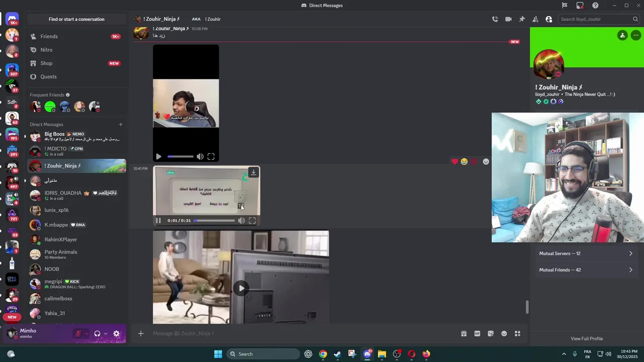Open the profile more-options menu
This screenshot has width=644, height=362.
636,35
